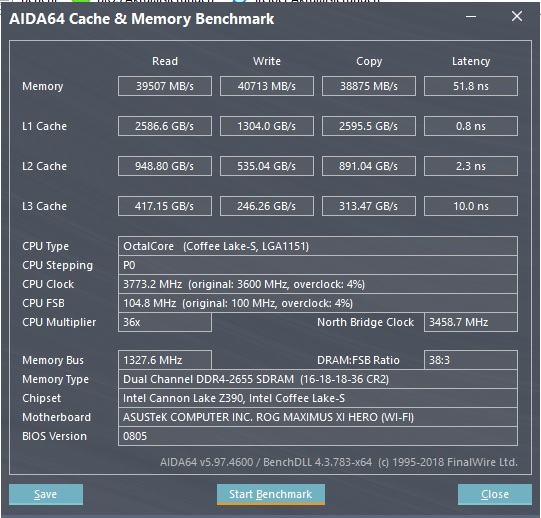Click the CPU Stepping label
The height and width of the screenshot is (518, 541).
[57, 265]
